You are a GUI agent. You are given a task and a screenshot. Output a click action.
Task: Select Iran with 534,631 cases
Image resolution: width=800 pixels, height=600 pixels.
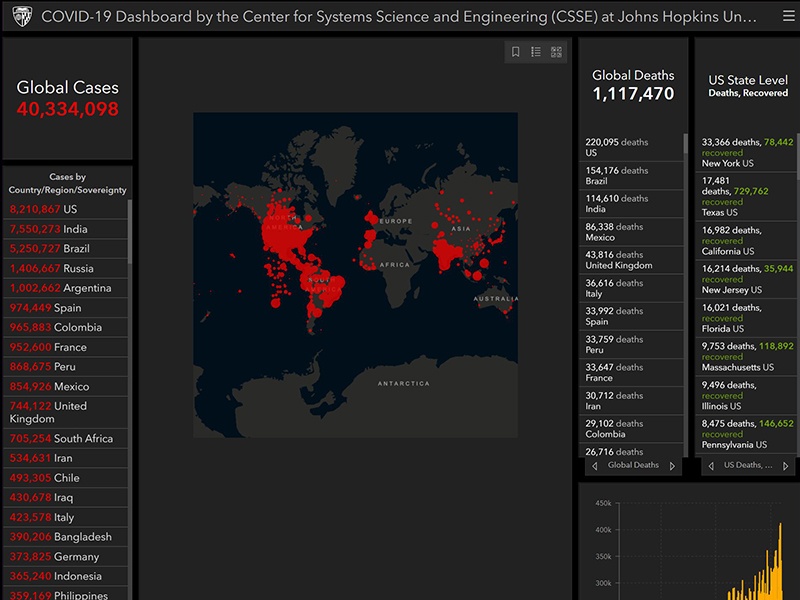(x=65, y=458)
